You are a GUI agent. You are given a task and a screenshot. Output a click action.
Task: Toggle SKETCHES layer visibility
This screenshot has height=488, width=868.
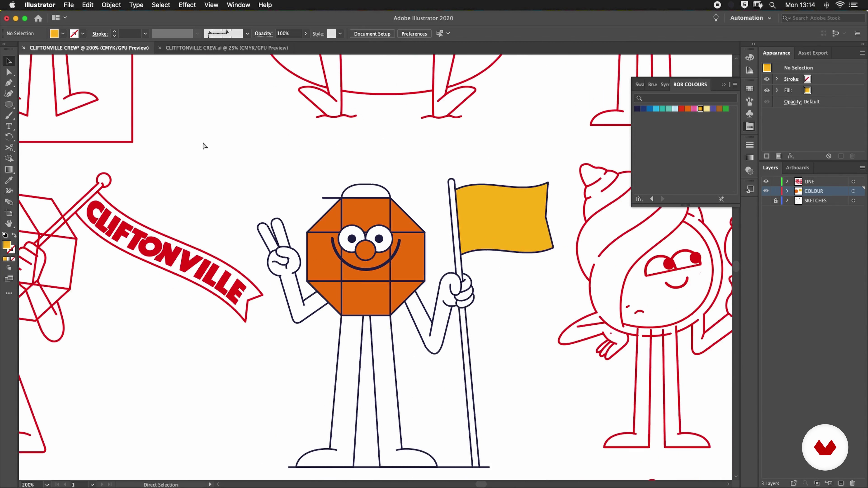click(x=766, y=200)
